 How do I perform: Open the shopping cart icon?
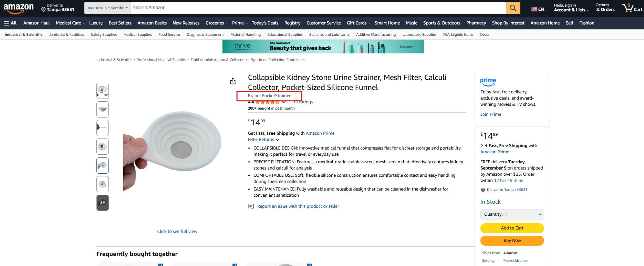632,8
